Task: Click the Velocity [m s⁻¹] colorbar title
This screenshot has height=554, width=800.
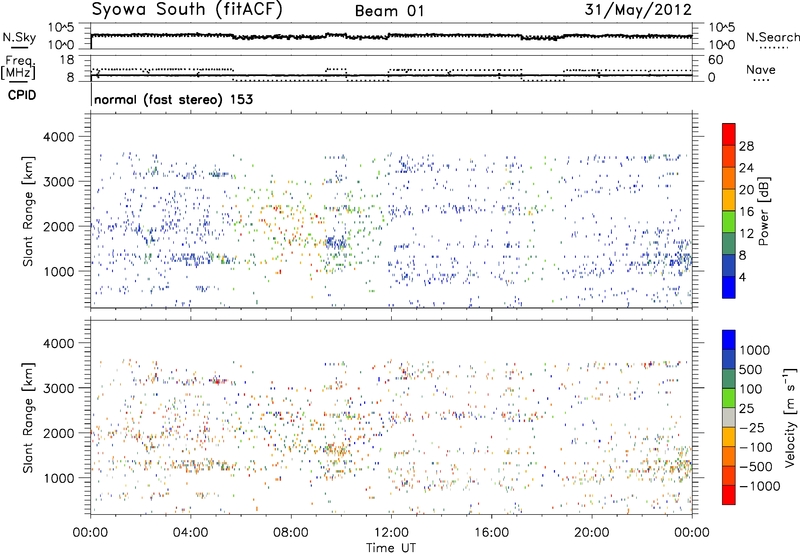Action: click(790, 418)
